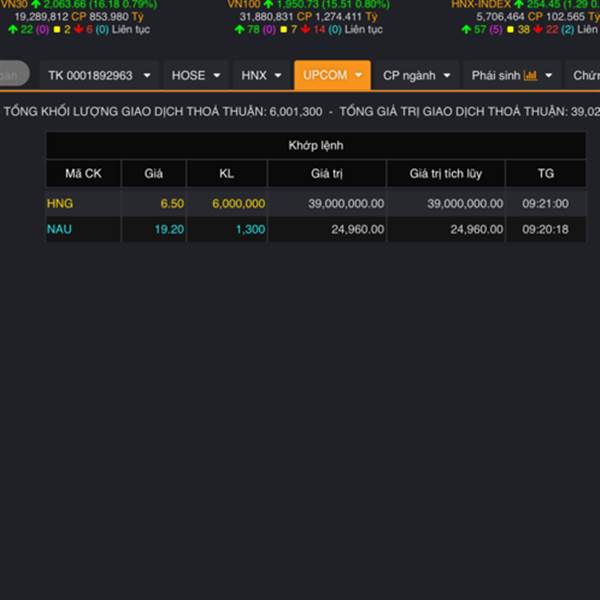Click the VN30 red down arrow icon
The width and height of the screenshot is (600, 600).
[79, 29]
